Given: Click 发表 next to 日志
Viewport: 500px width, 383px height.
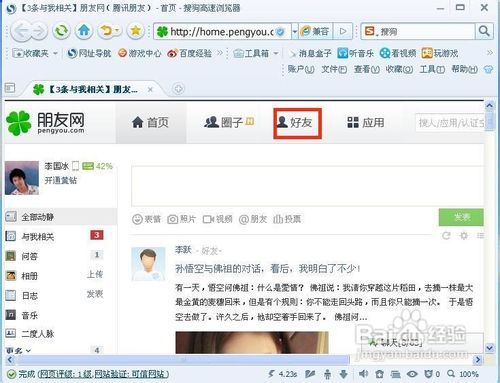Looking at the screenshot, I should coord(95,294).
